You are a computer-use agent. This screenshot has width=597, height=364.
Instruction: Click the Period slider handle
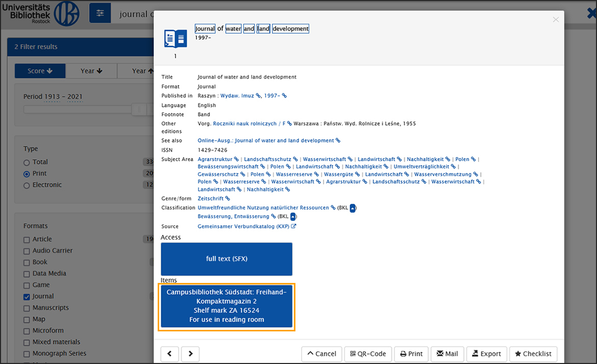139,110
